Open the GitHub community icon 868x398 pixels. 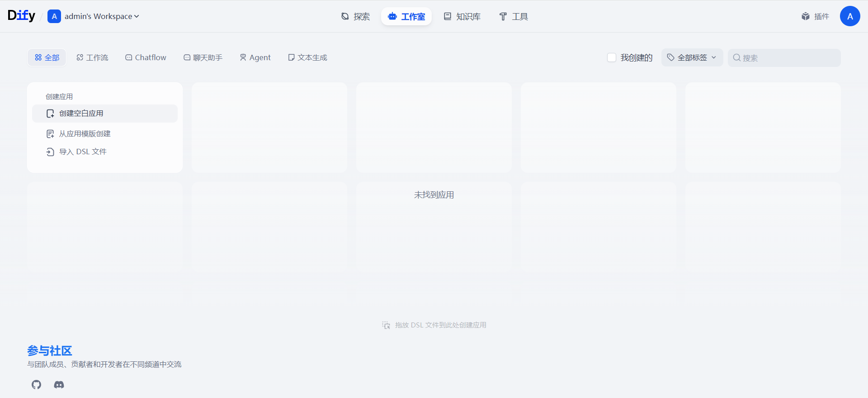(37, 384)
